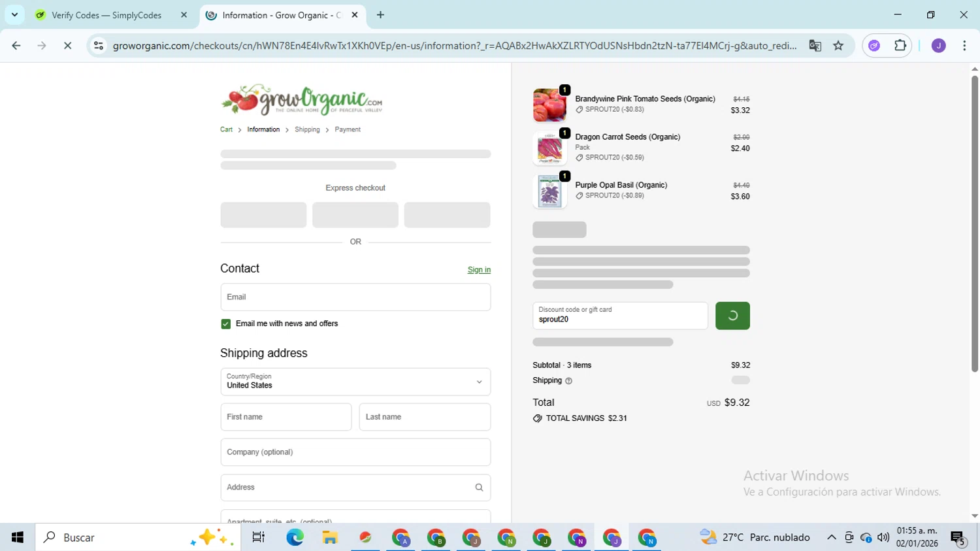Click the Buscar taskbar search box
Image resolution: width=980 pixels, height=551 pixels.
point(138,537)
